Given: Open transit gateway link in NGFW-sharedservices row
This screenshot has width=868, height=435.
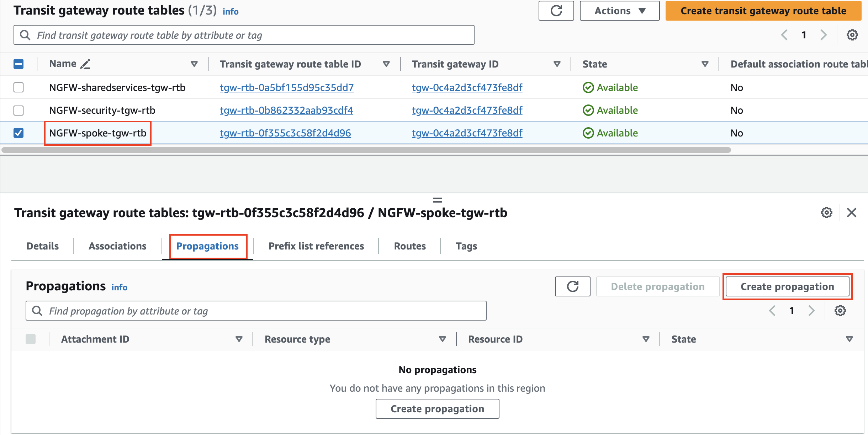Looking at the screenshot, I should tap(467, 87).
